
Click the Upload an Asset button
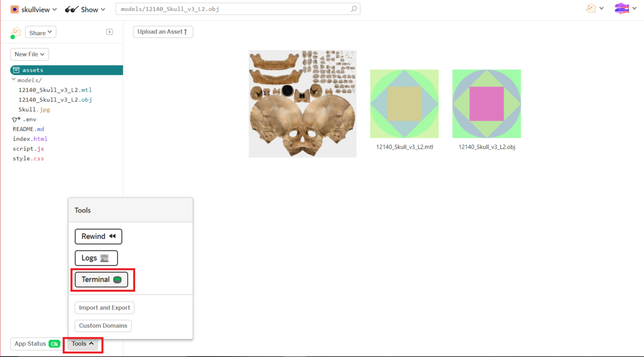pos(163,32)
